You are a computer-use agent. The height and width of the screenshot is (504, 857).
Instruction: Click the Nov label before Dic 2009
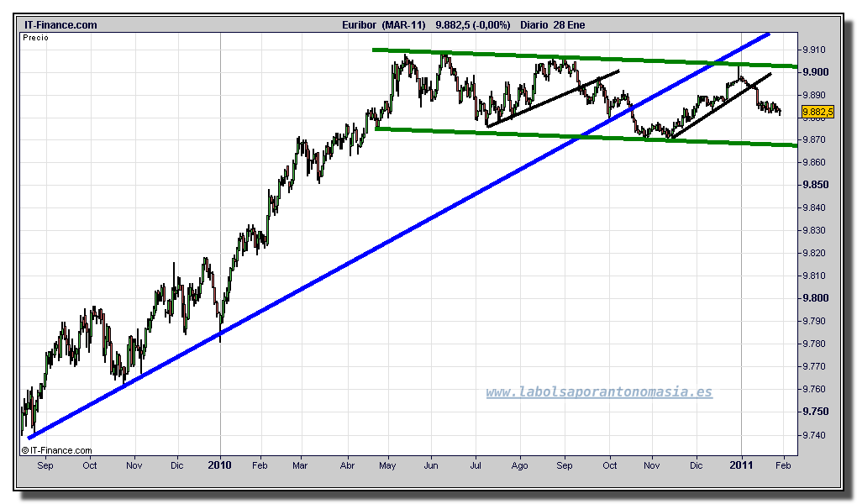[x=134, y=465]
